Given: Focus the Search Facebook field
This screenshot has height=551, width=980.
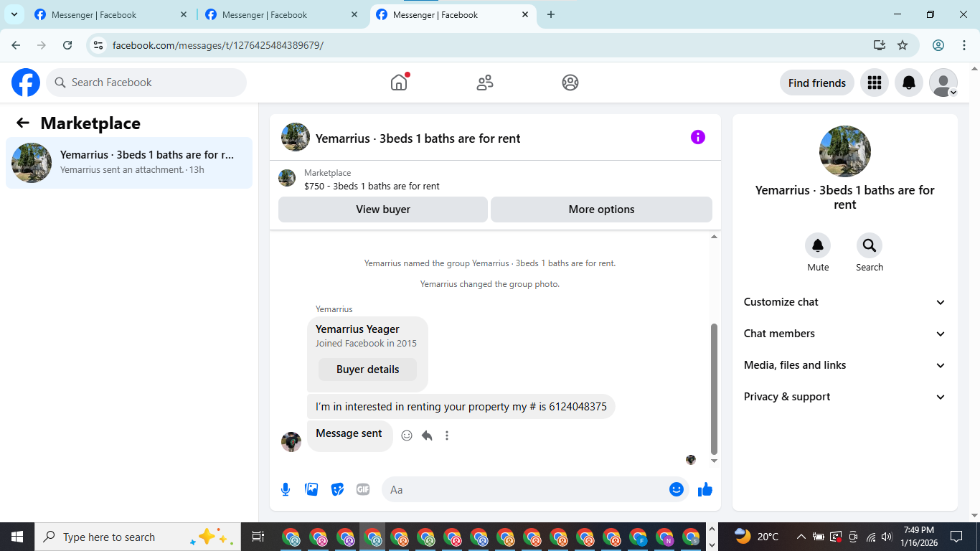Looking at the screenshot, I should tap(146, 83).
